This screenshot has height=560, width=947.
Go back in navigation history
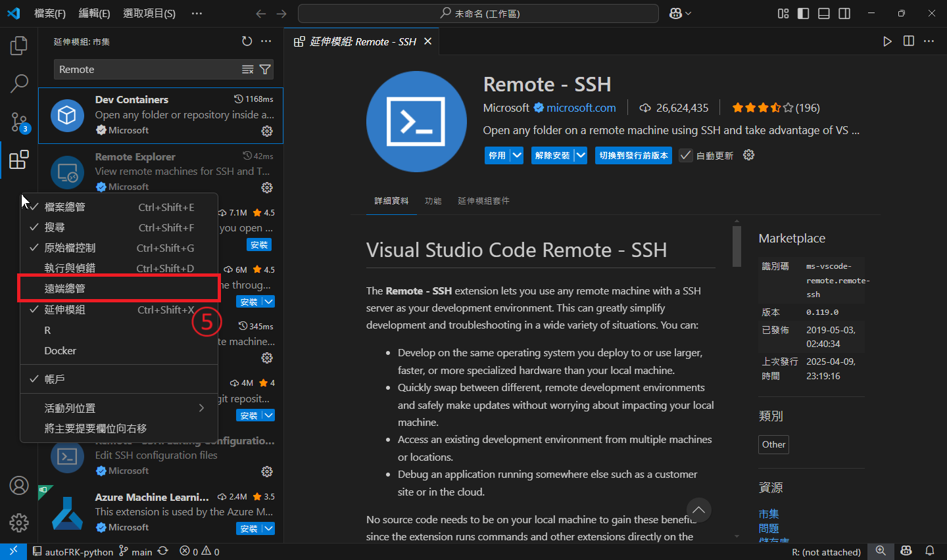[x=261, y=14]
